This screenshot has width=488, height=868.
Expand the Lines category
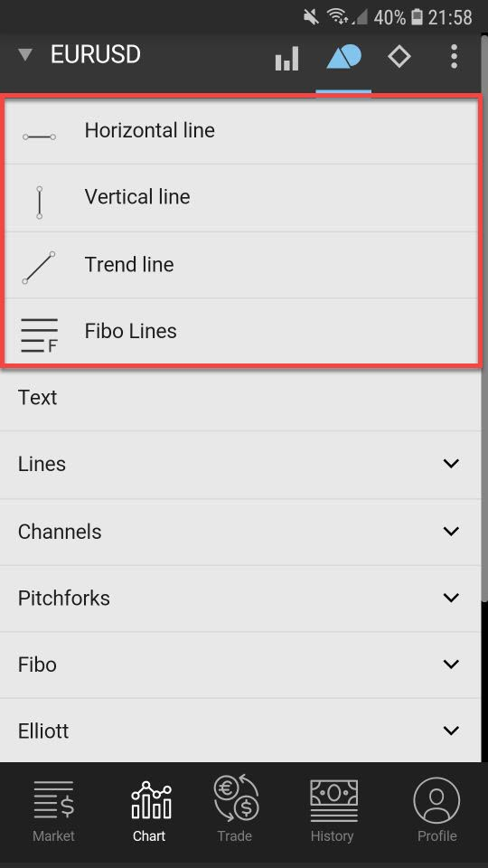(240, 465)
